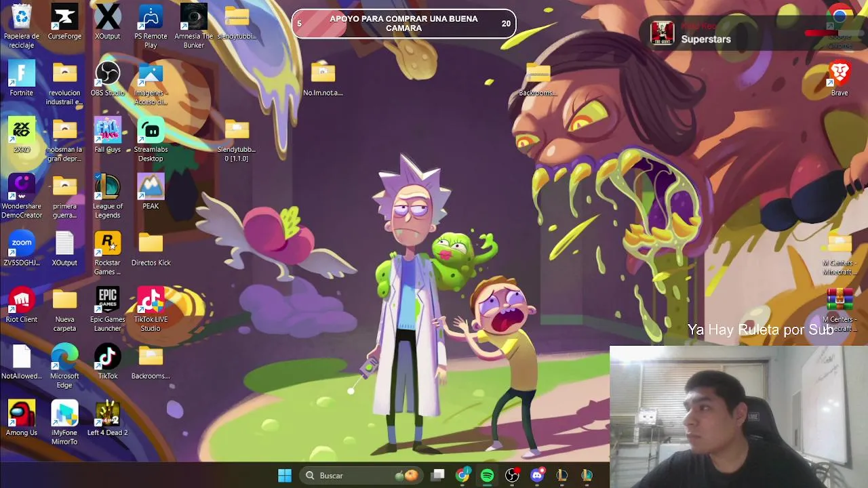Open the Rockstar Games Launcher icon
868x488 pixels.
coord(107,253)
